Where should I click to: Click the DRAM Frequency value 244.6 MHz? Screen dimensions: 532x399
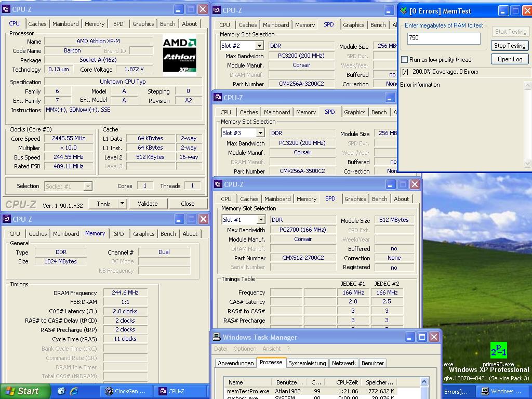pyautogui.click(x=125, y=292)
